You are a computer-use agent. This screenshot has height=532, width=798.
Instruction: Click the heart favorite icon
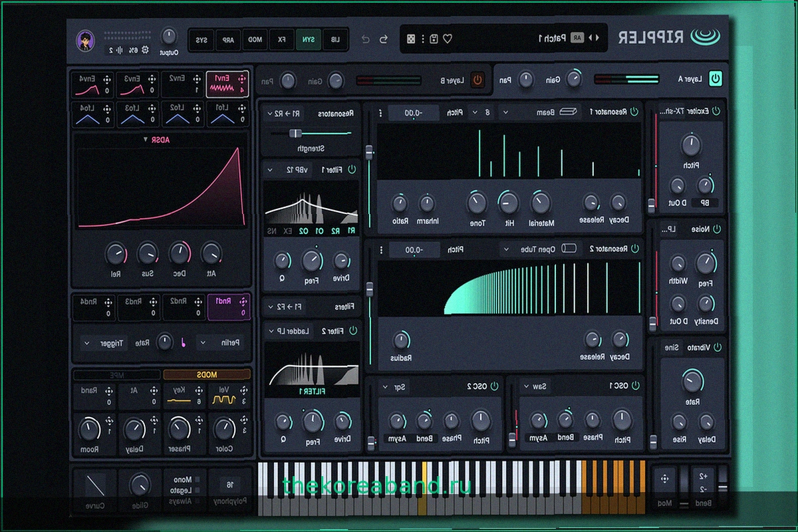pyautogui.click(x=447, y=39)
